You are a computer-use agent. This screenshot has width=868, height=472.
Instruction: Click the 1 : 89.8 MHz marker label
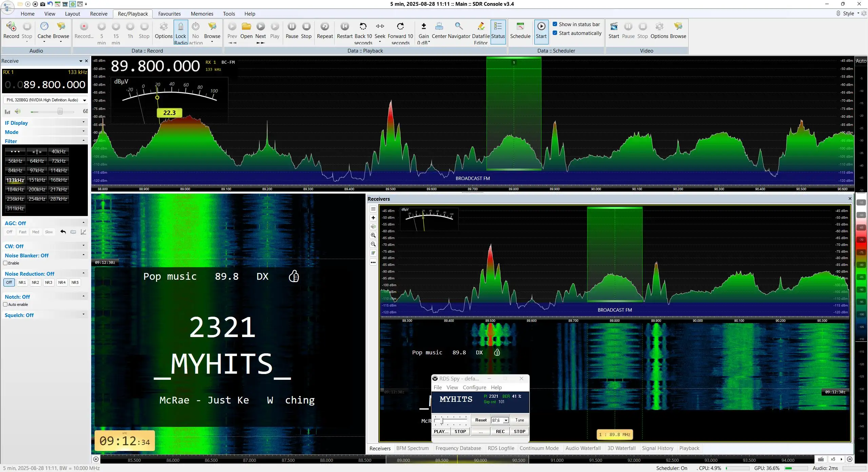614,434
